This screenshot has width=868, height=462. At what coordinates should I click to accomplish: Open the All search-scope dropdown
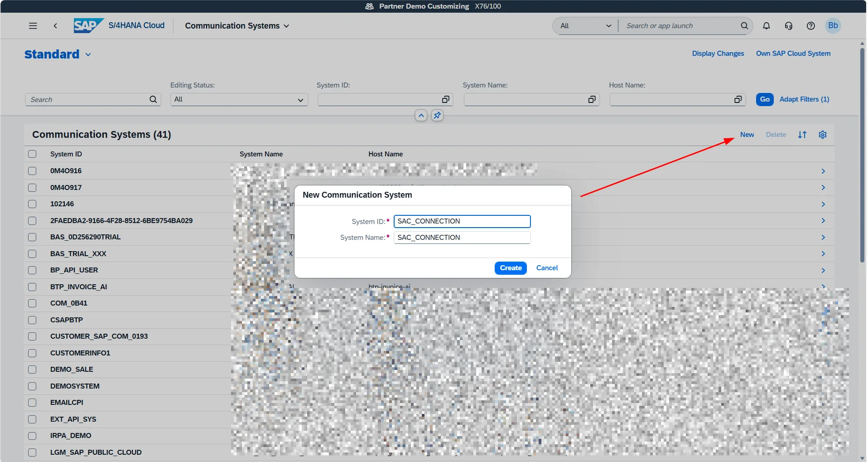click(585, 26)
